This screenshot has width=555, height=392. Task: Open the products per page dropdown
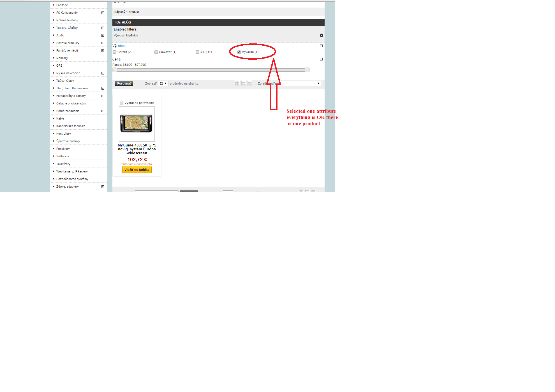pos(163,83)
